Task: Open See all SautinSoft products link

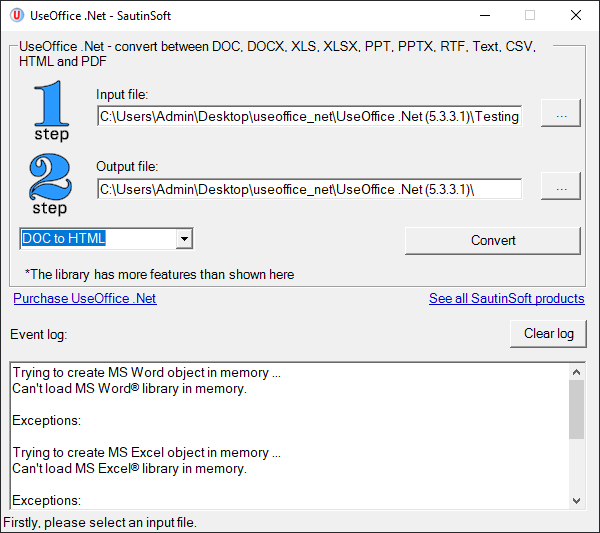Action: point(506,298)
